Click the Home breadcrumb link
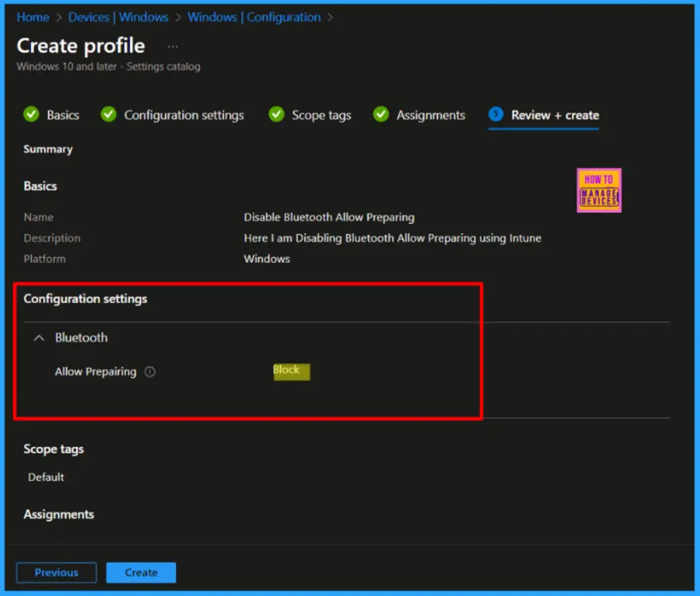700x596 pixels. tap(32, 17)
